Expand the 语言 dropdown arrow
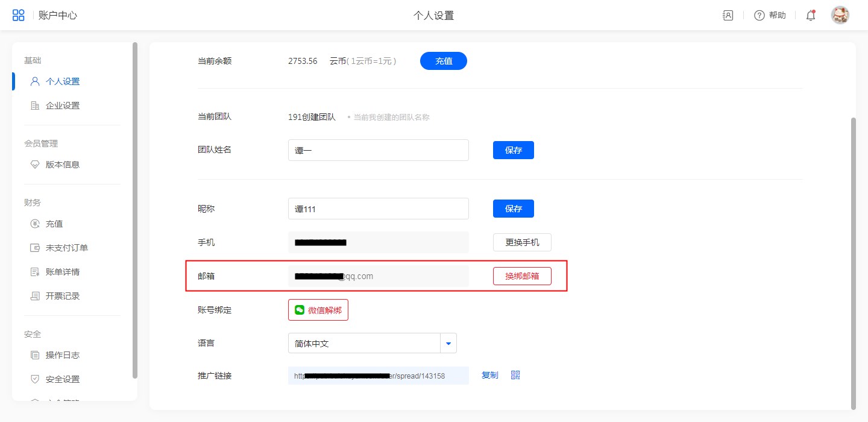The height and width of the screenshot is (422, 868). [448, 343]
